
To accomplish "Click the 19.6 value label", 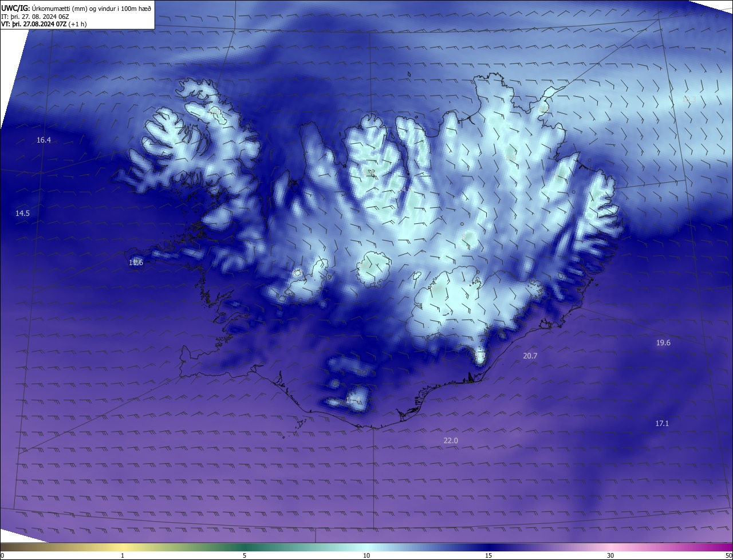I will tap(663, 342).
